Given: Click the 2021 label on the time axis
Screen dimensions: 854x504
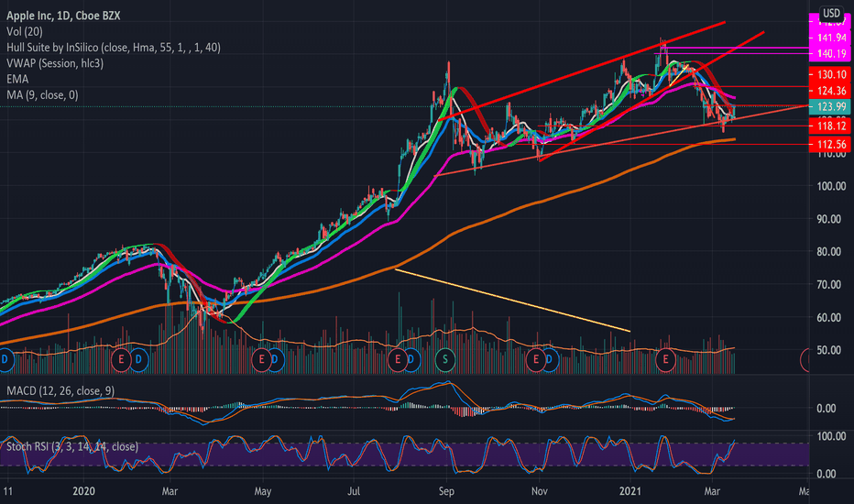Looking at the screenshot, I should click(630, 491).
